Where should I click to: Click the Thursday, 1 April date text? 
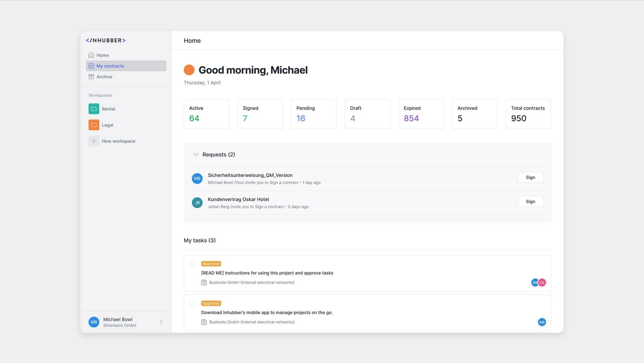tap(202, 83)
